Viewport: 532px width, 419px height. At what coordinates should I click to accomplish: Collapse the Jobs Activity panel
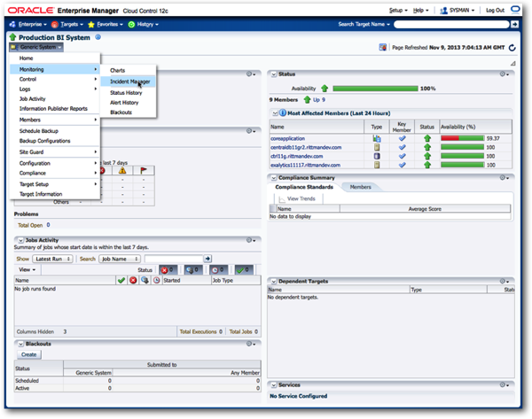coord(20,240)
